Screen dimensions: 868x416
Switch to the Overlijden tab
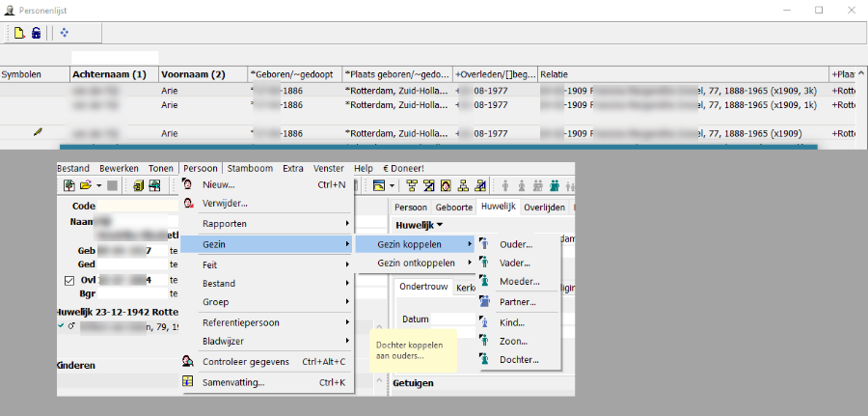pos(544,207)
